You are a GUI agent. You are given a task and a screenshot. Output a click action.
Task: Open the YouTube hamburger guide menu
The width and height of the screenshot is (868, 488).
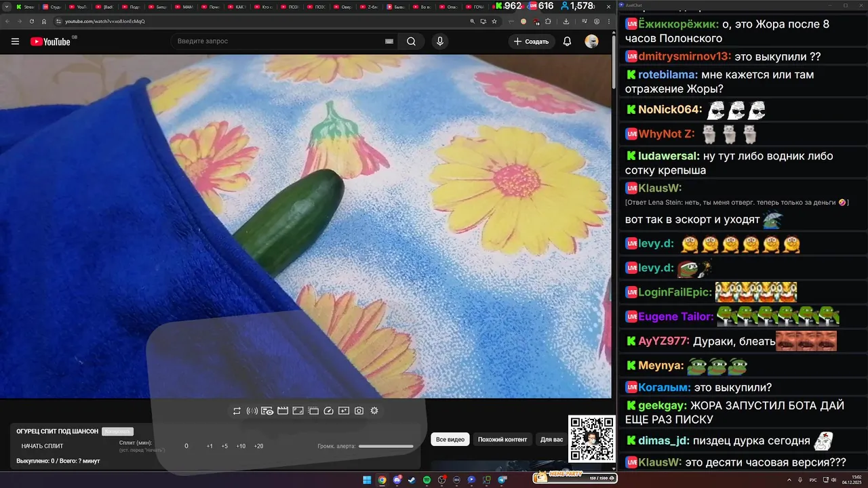click(15, 41)
